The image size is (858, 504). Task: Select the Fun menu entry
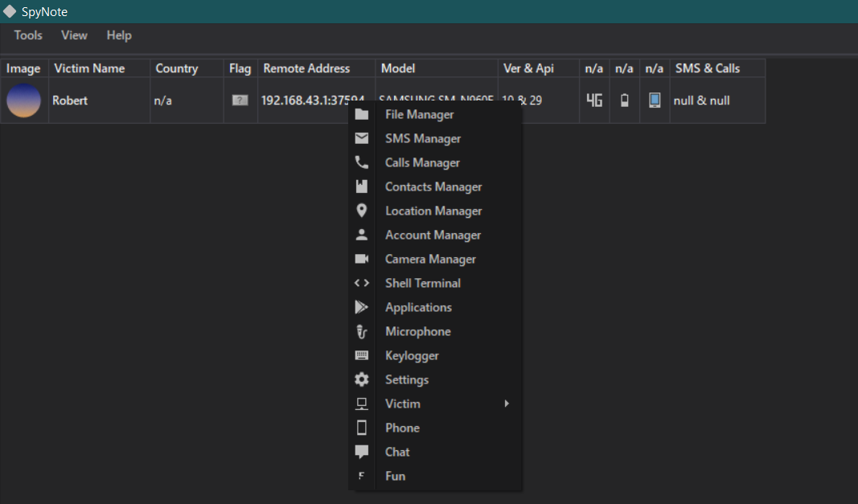point(436,476)
